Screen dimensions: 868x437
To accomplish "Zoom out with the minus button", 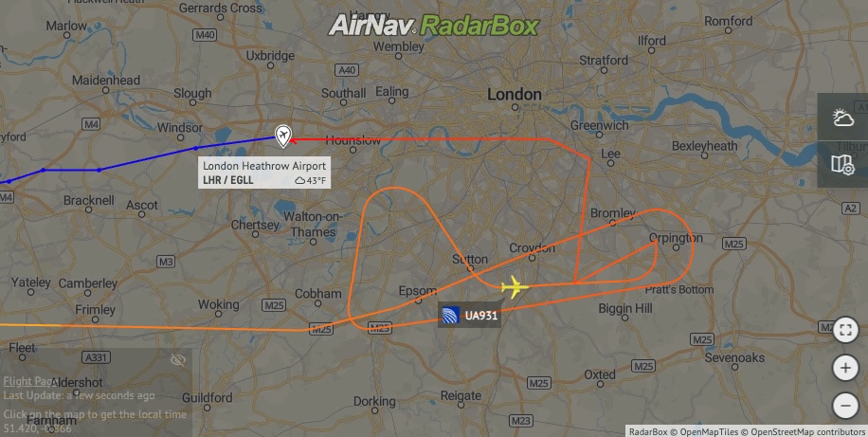I will click(845, 406).
